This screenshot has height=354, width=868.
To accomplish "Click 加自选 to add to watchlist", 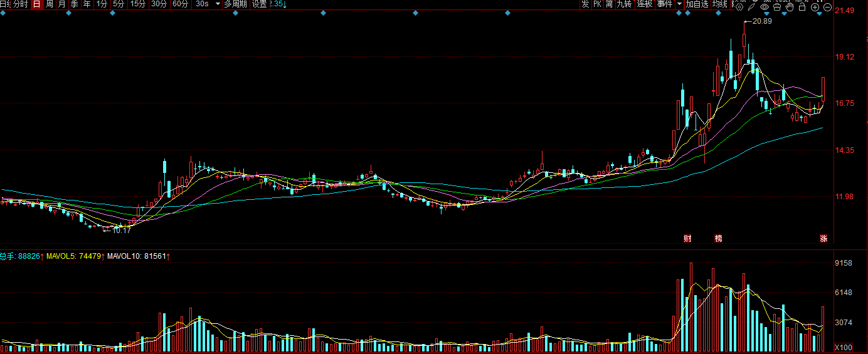I will tap(697, 4).
